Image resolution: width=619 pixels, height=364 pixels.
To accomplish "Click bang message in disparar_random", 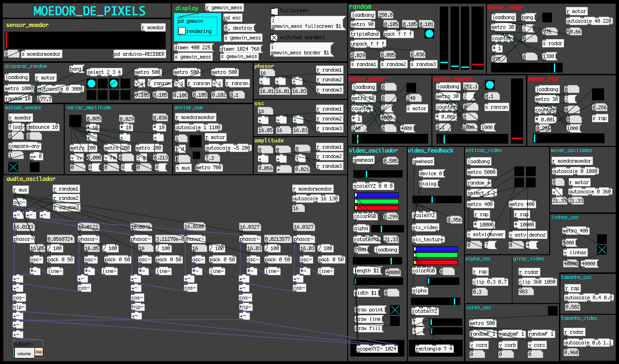I will pyautogui.click(x=77, y=69).
